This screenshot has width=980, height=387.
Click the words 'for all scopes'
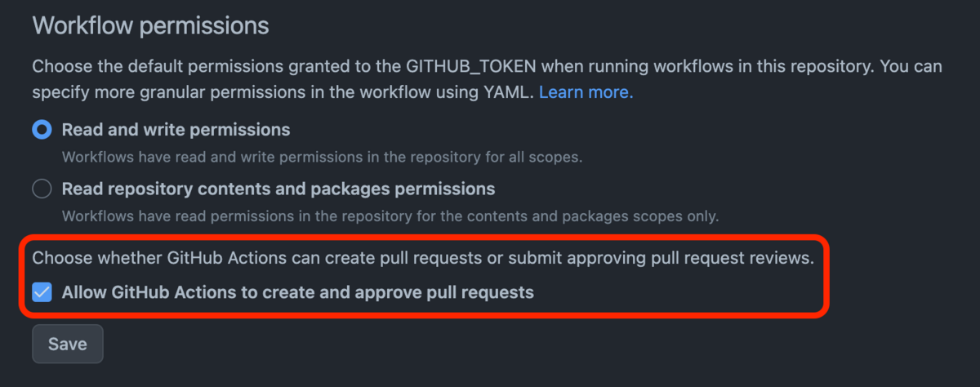(540, 156)
